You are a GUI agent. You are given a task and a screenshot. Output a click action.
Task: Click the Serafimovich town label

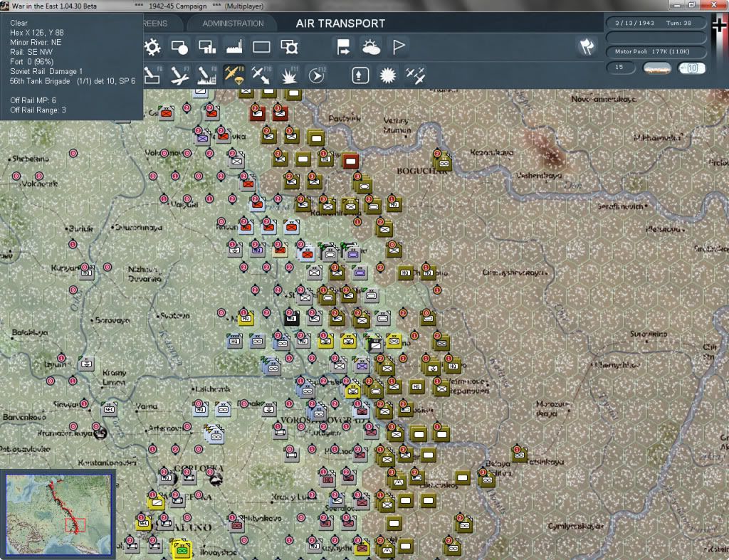pos(621,206)
